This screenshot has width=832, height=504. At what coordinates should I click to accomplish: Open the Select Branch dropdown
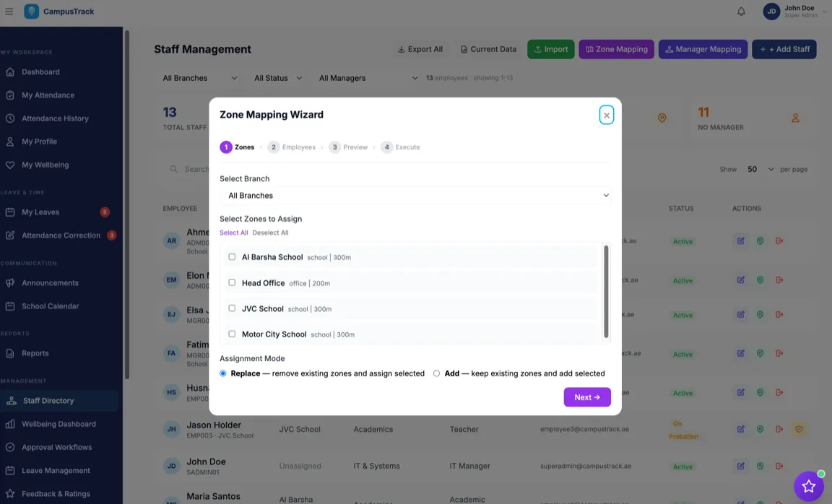coord(415,196)
